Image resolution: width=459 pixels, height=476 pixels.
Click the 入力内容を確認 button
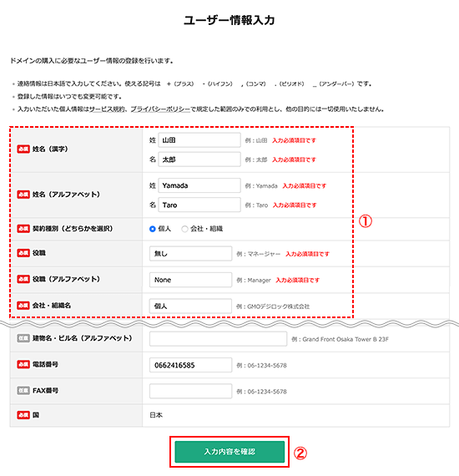229,452
